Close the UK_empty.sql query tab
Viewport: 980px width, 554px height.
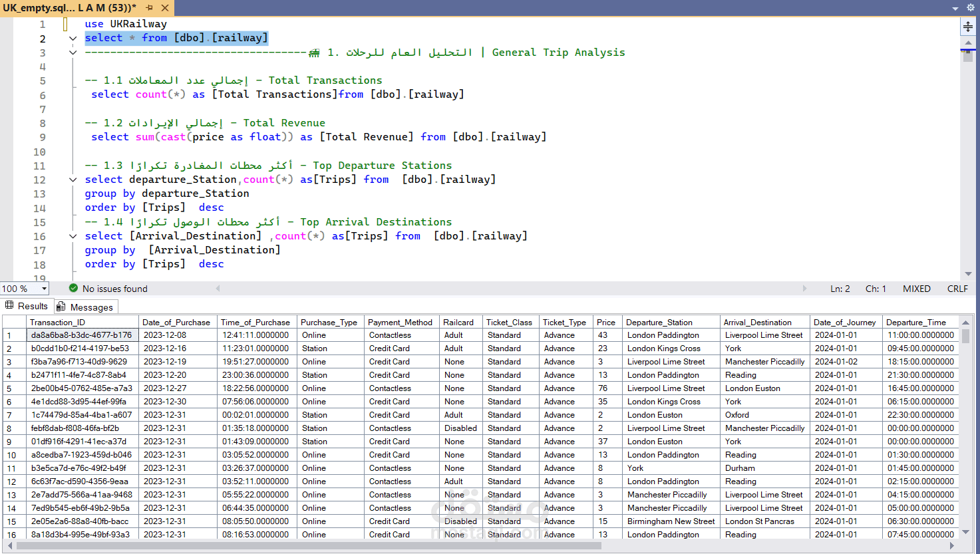[165, 8]
